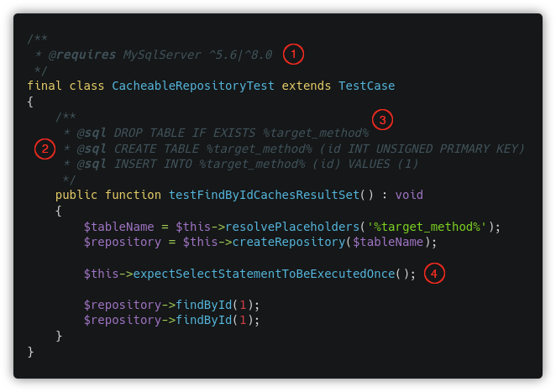Click annotation marker 1 beside the @requires line
The height and width of the screenshot is (392, 556).
coord(292,55)
